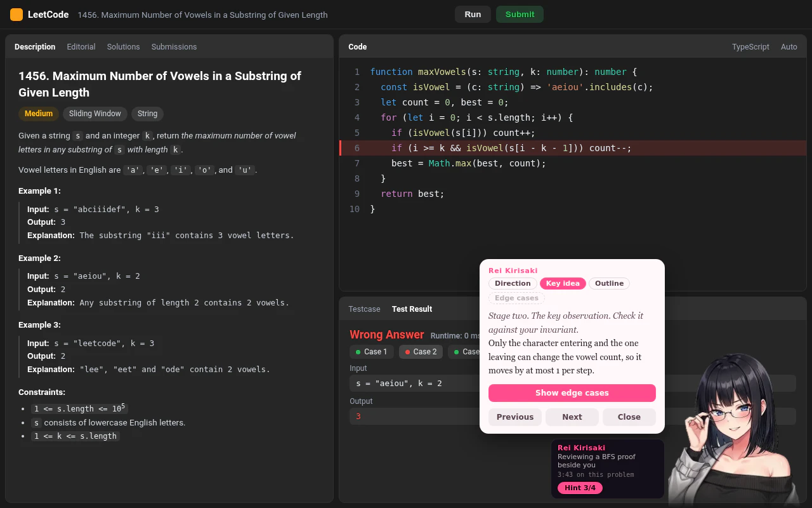Click the problem title in the header

202,15
